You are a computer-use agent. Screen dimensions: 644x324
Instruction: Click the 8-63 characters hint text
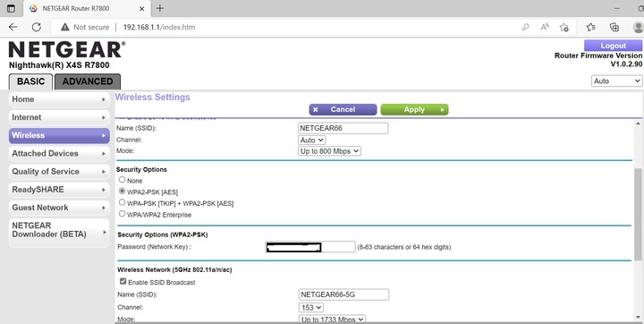403,247
